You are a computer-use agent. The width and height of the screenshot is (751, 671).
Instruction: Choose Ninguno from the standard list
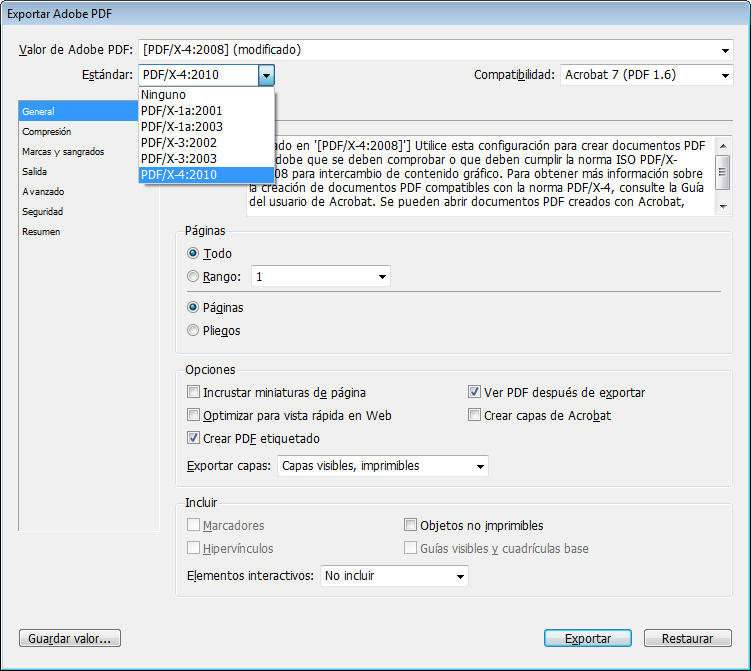pyautogui.click(x=206, y=95)
